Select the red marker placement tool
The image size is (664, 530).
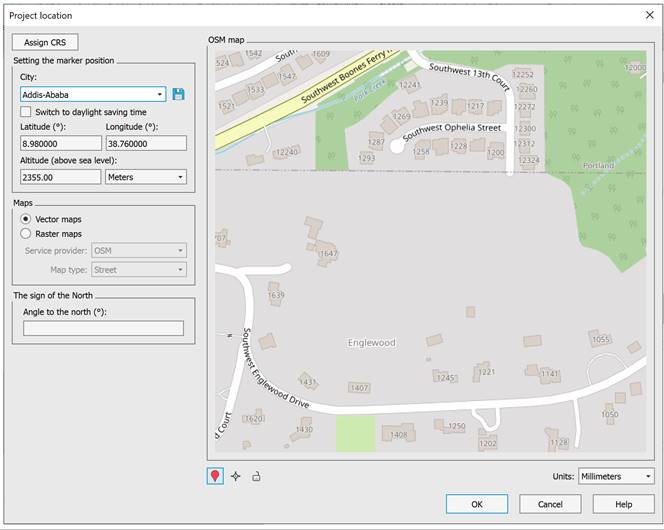click(215, 476)
